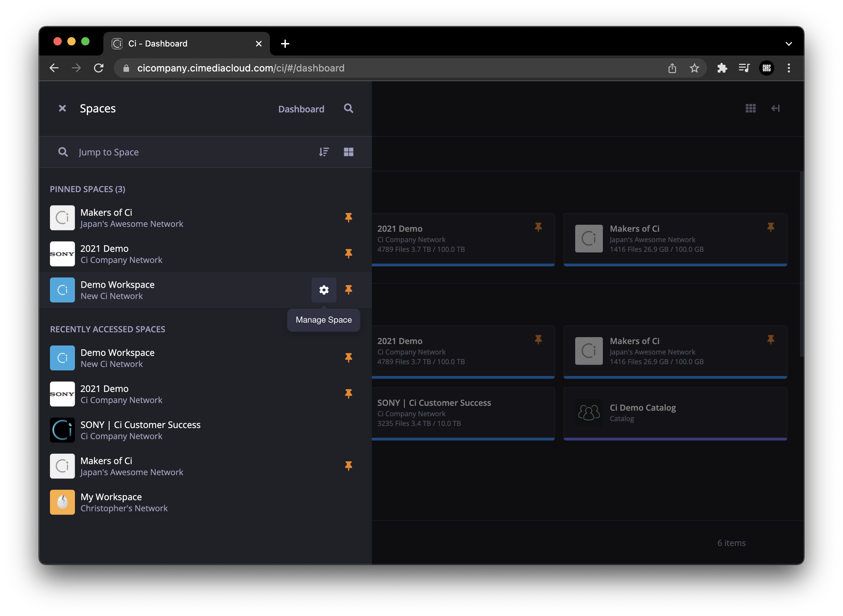Viewport: 843px width, 616px height.
Task: Go back in browser history
Action: [54, 68]
